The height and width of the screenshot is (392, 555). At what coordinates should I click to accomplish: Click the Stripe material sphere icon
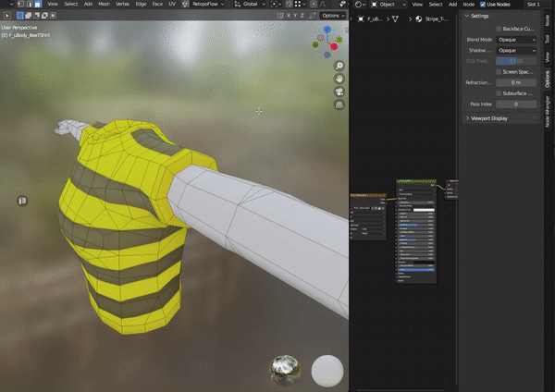tap(420, 18)
